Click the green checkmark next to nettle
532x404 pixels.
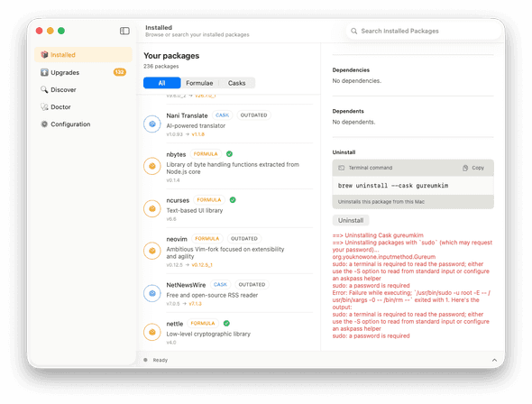226,323
